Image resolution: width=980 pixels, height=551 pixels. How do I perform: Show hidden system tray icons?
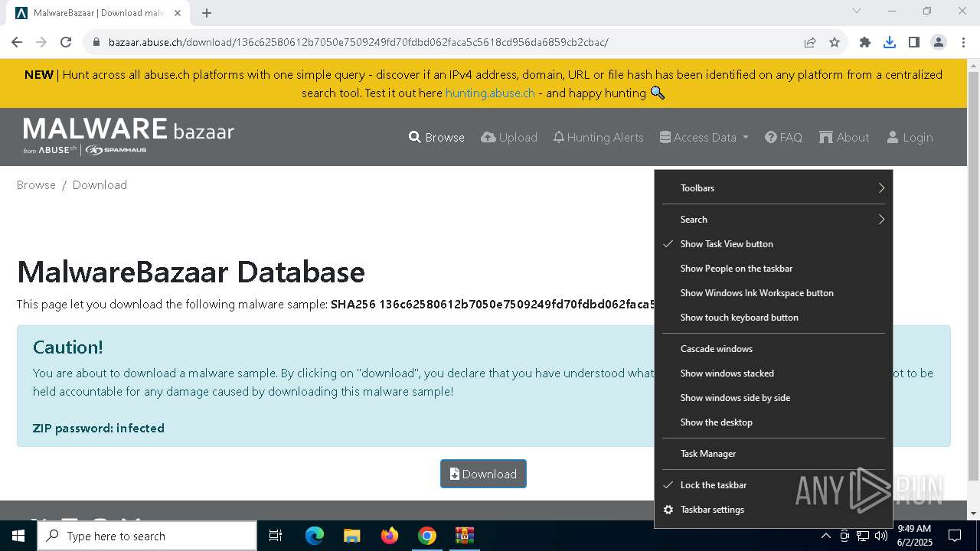825,536
